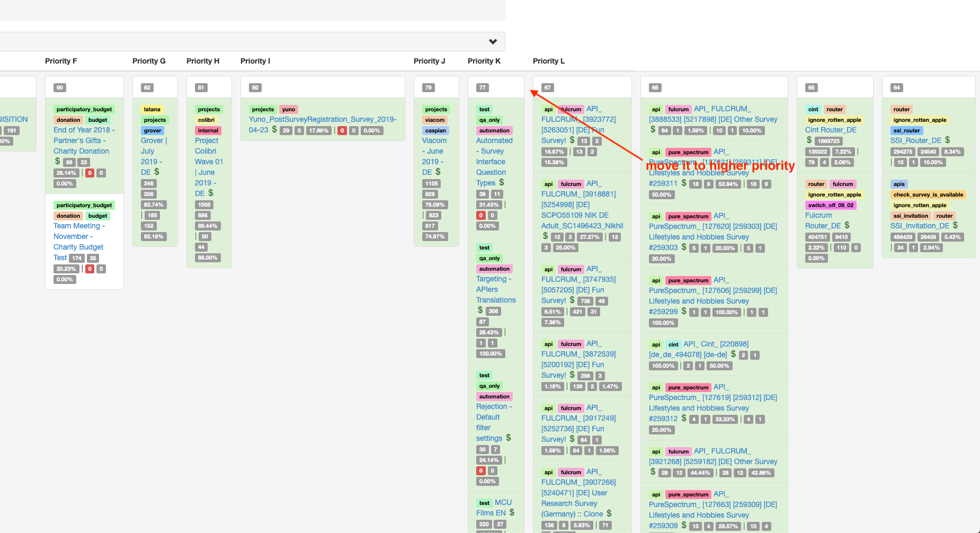Select the Priority K column header

484,61
